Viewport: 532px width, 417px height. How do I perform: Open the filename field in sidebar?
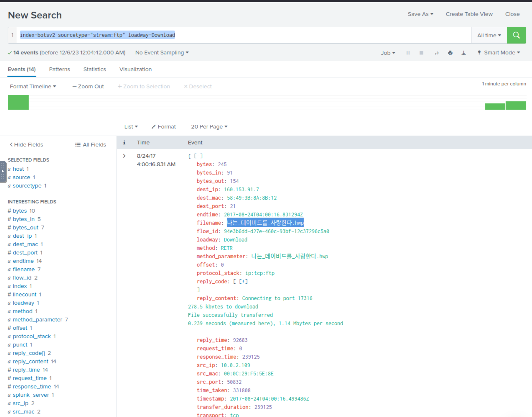coord(24,269)
